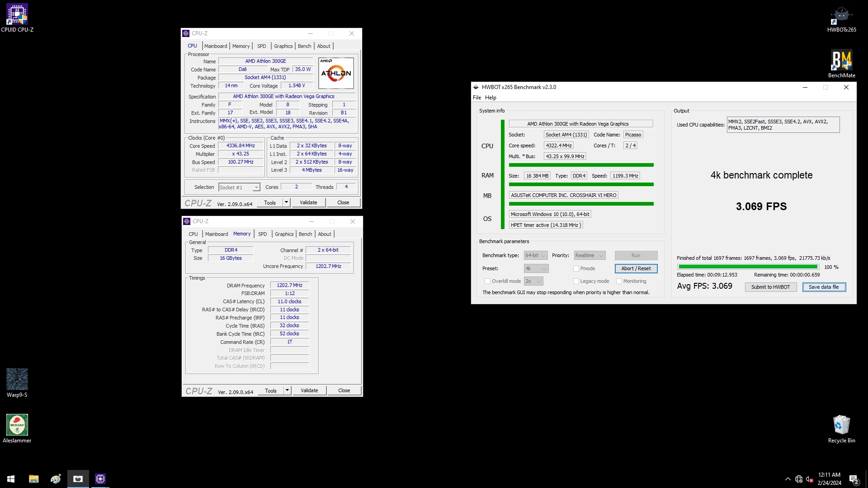Click the ASUSTeK CROSSHAIR VI HERO motherboard field
Screen dimensions: 868x488
pyautogui.click(x=563, y=195)
